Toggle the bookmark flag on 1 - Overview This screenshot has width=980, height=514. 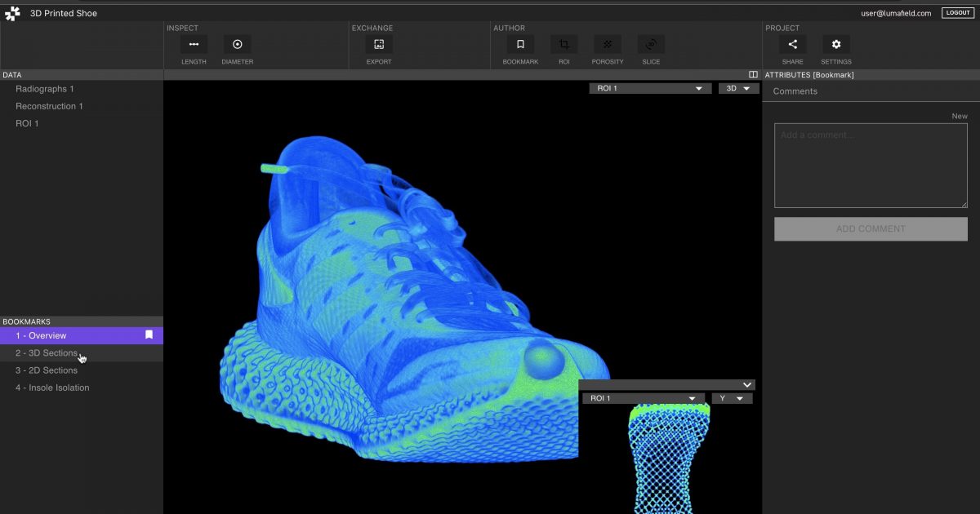[149, 335]
